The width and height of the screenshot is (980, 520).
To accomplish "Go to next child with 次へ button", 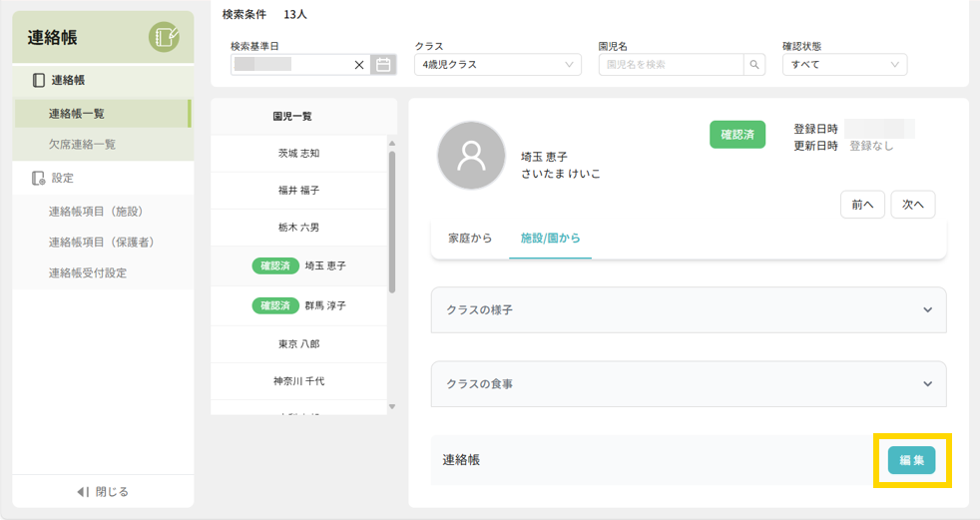I will (912, 204).
